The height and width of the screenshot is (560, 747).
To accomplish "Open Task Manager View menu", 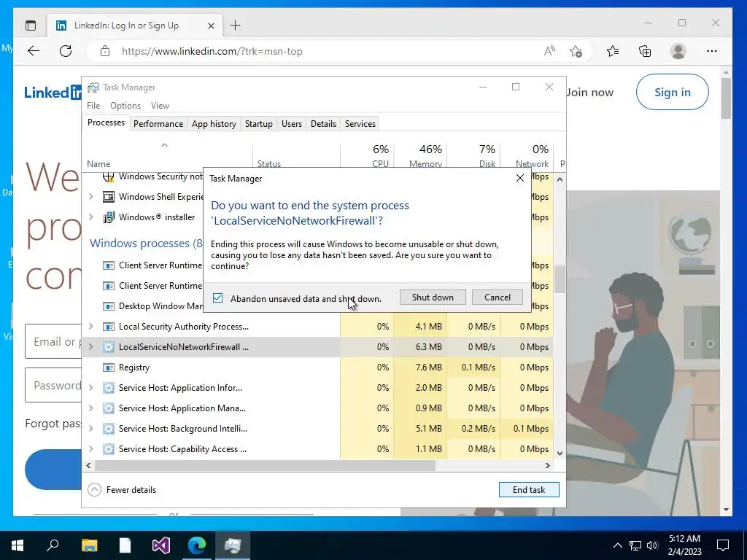I will pos(160,106).
